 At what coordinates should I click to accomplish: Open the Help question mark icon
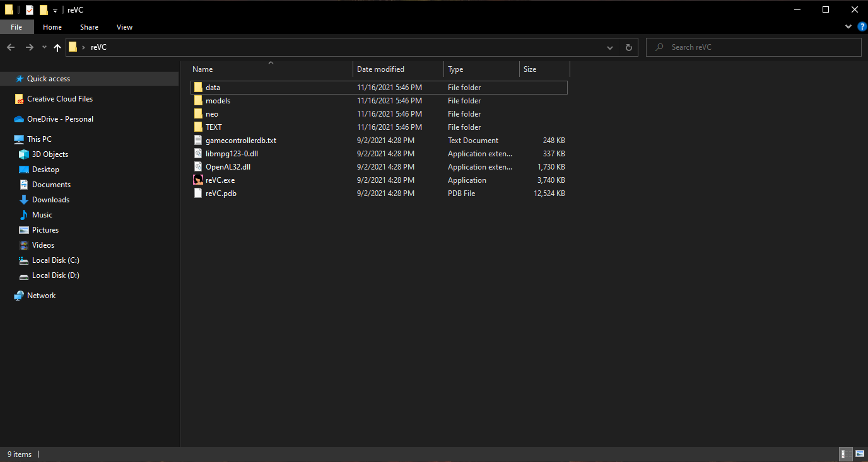pyautogui.click(x=862, y=26)
